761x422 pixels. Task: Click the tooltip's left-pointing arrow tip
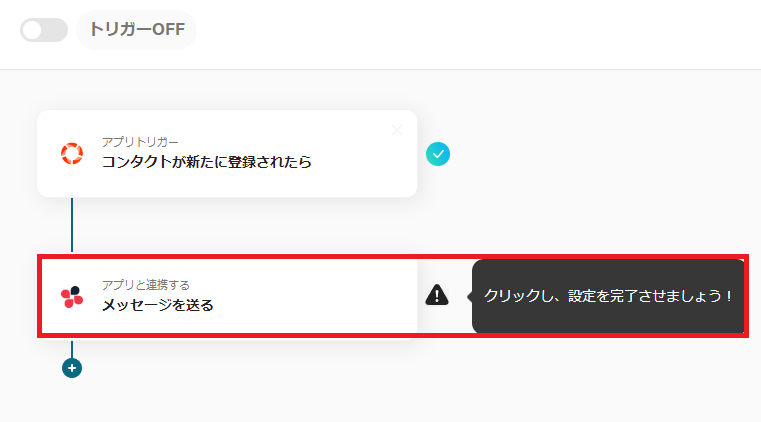pyautogui.click(x=468, y=296)
